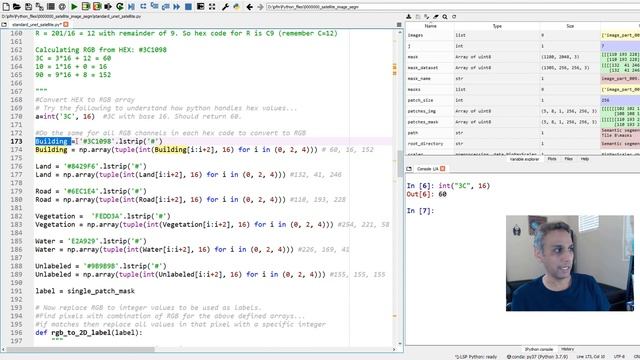Step over current line in debugger
Viewport: 640px width, 360px height.
(143, 7)
